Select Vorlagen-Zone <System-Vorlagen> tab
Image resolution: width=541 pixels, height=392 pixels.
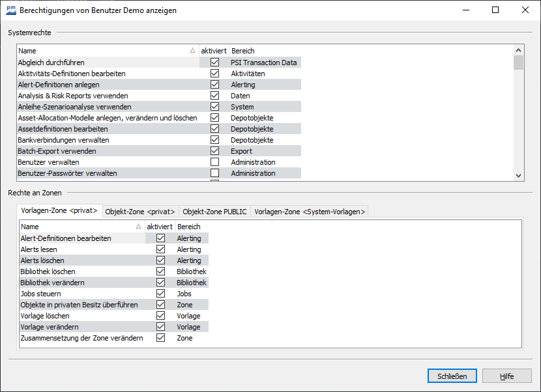[x=310, y=212]
